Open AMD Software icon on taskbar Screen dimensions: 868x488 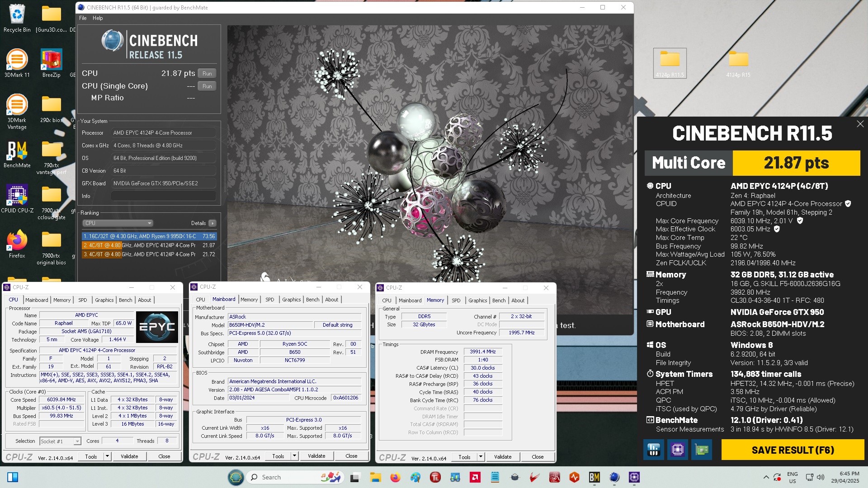(x=475, y=477)
